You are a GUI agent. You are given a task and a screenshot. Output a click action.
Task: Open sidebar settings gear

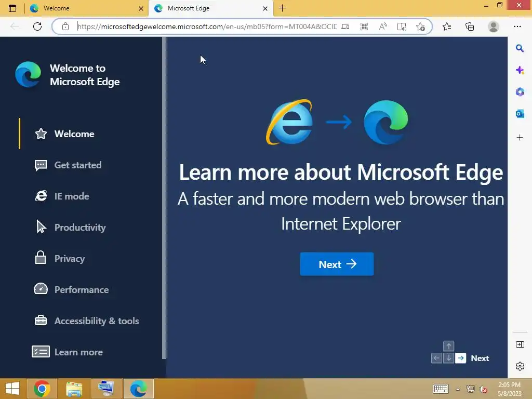click(520, 366)
